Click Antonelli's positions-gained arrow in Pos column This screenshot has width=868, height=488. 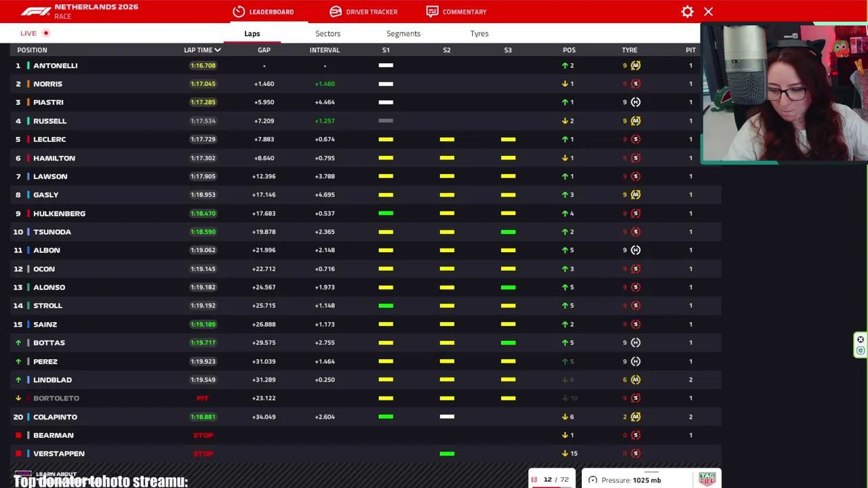click(x=565, y=66)
